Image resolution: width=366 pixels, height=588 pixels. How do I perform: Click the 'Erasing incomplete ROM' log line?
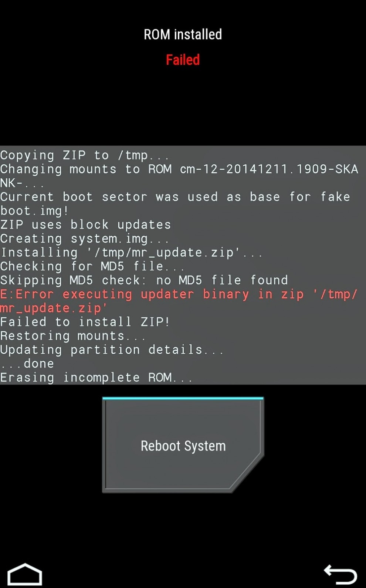pyautogui.click(x=96, y=378)
